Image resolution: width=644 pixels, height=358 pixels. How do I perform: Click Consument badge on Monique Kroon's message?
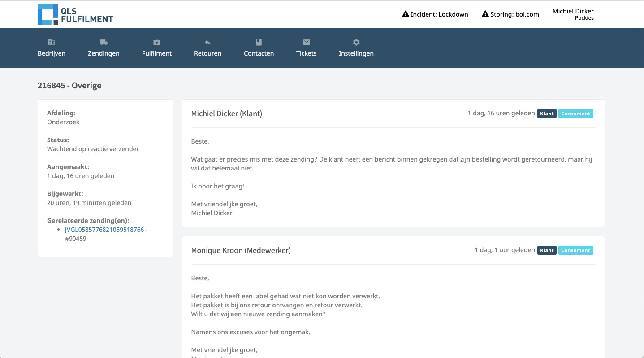pyautogui.click(x=575, y=251)
